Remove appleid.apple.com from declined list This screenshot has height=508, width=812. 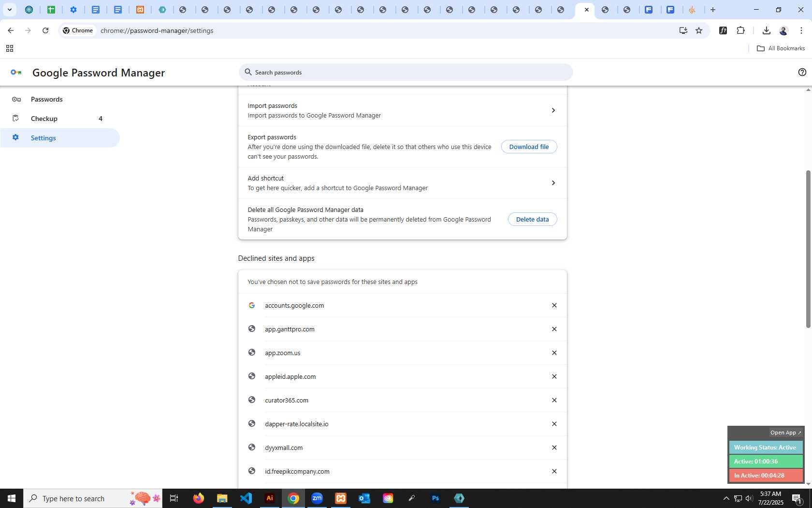[x=554, y=376]
